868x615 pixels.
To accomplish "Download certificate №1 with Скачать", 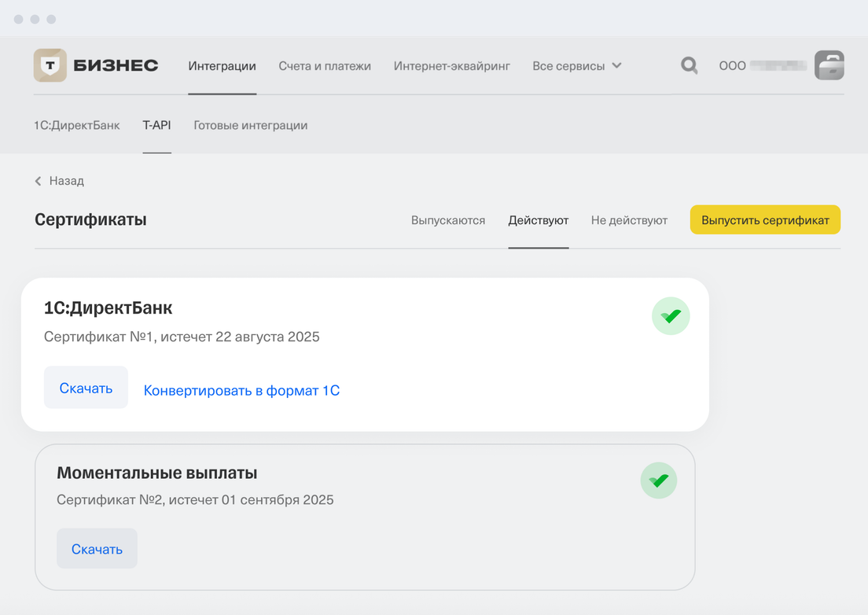I will coord(86,388).
